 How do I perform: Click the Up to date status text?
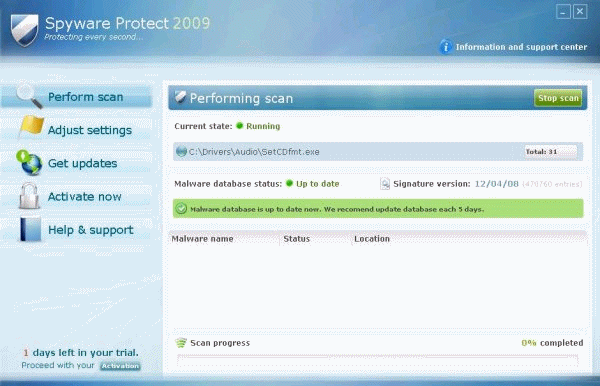tap(318, 184)
